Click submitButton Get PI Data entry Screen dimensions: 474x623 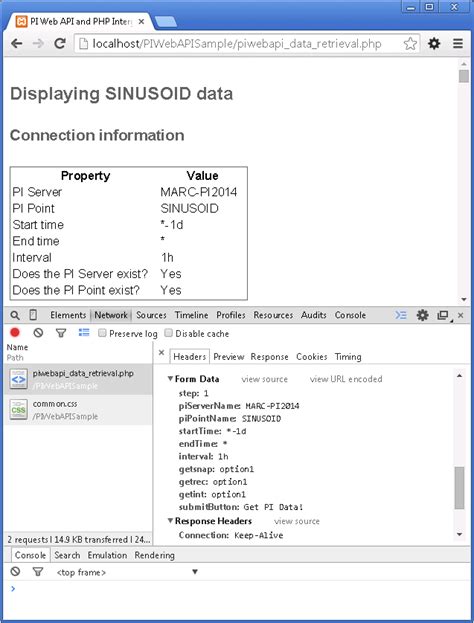[241, 507]
